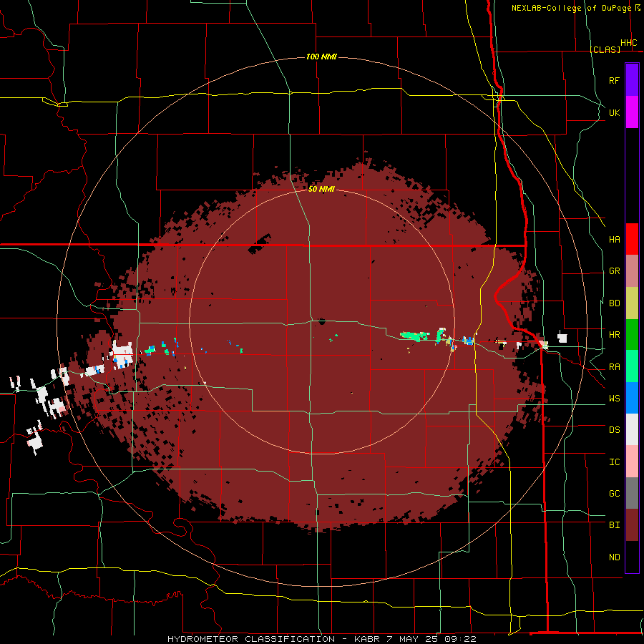
Task: Click the WS legend label
Action: 614,399
